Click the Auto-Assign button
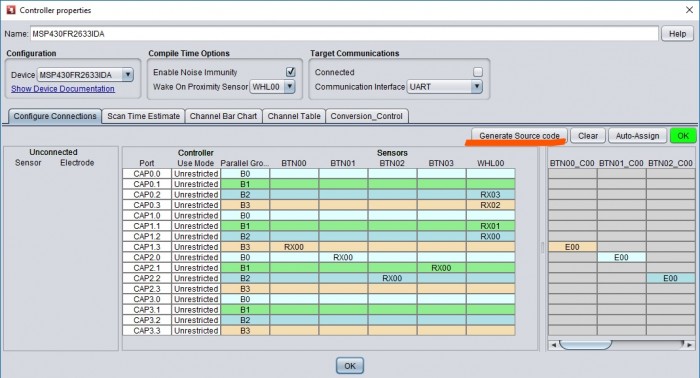The height and width of the screenshot is (378, 700). [x=637, y=136]
